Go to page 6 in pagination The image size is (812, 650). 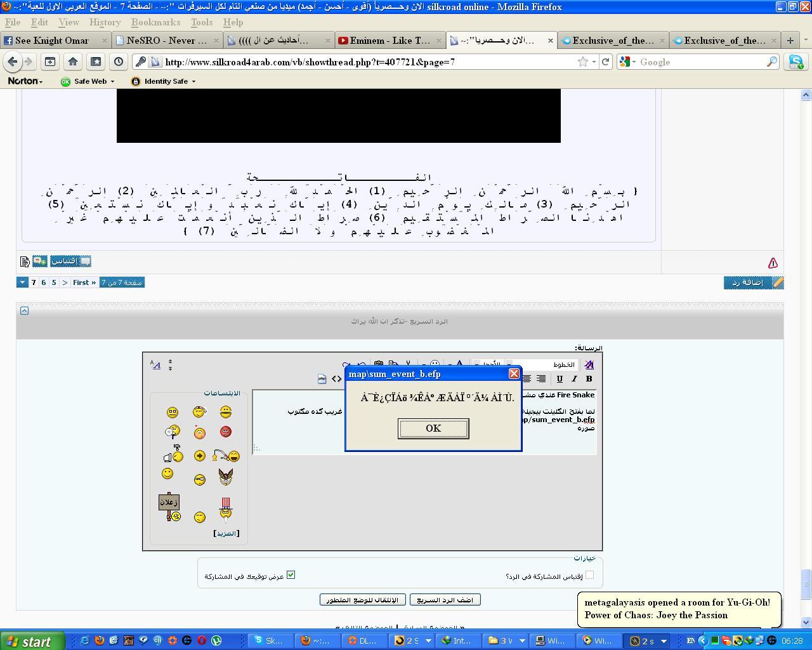click(x=44, y=282)
